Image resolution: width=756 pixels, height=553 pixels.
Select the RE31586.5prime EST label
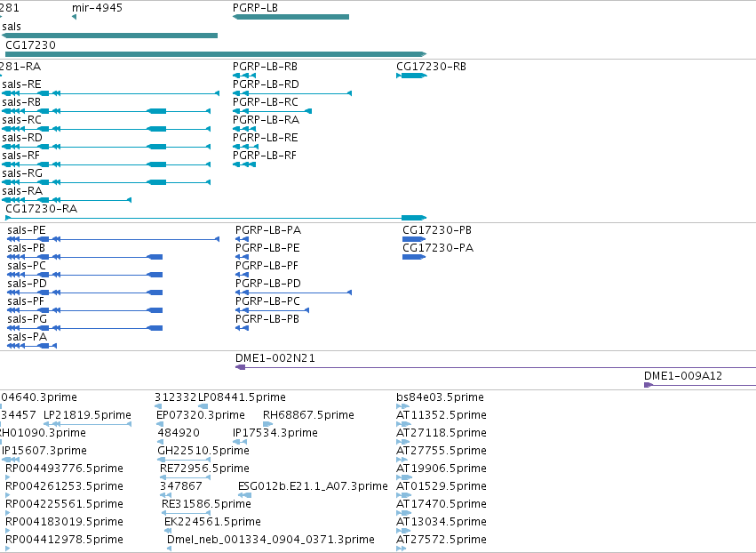pyautogui.click(x=206, y=504)
